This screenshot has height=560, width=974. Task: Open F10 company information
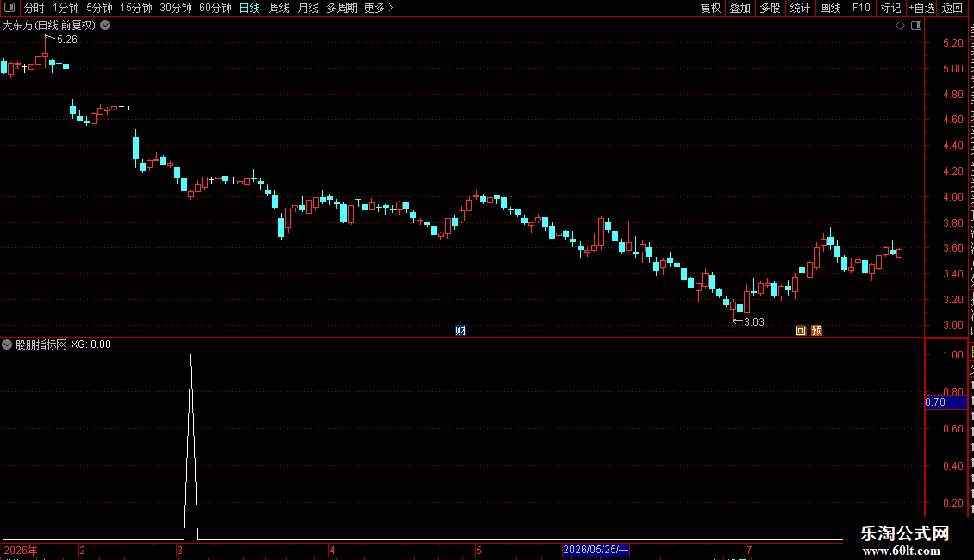click(861, 8)
